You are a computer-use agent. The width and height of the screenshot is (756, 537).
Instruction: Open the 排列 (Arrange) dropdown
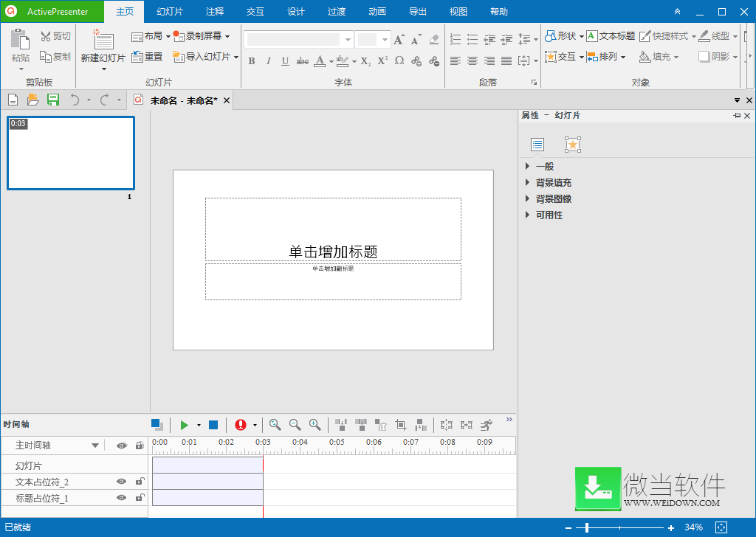623,58
